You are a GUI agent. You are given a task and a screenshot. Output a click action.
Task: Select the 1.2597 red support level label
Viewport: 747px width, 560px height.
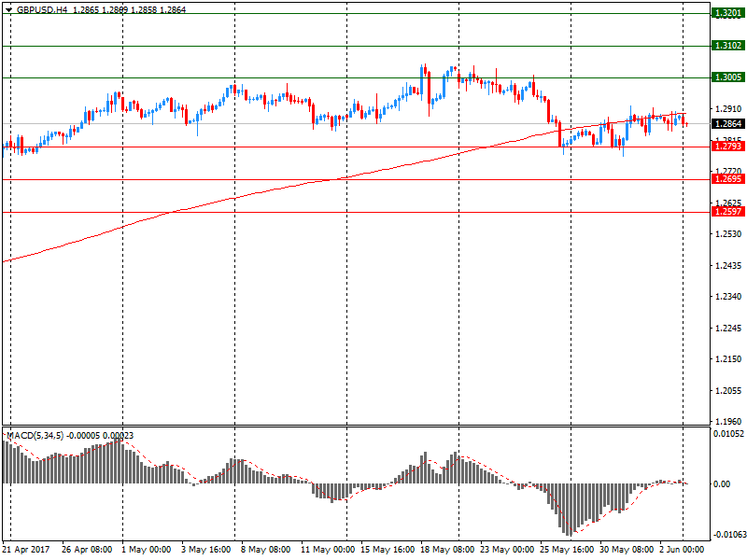coord(728,212)
